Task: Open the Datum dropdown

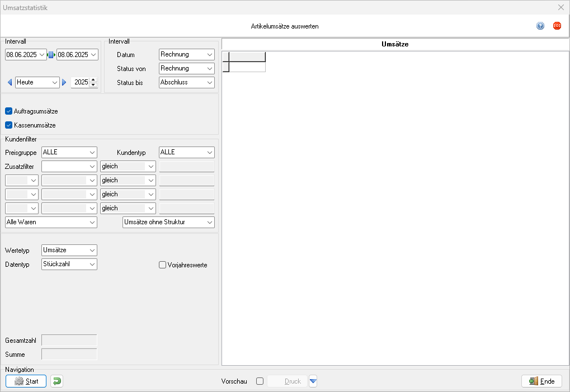Action: point(209,55)
